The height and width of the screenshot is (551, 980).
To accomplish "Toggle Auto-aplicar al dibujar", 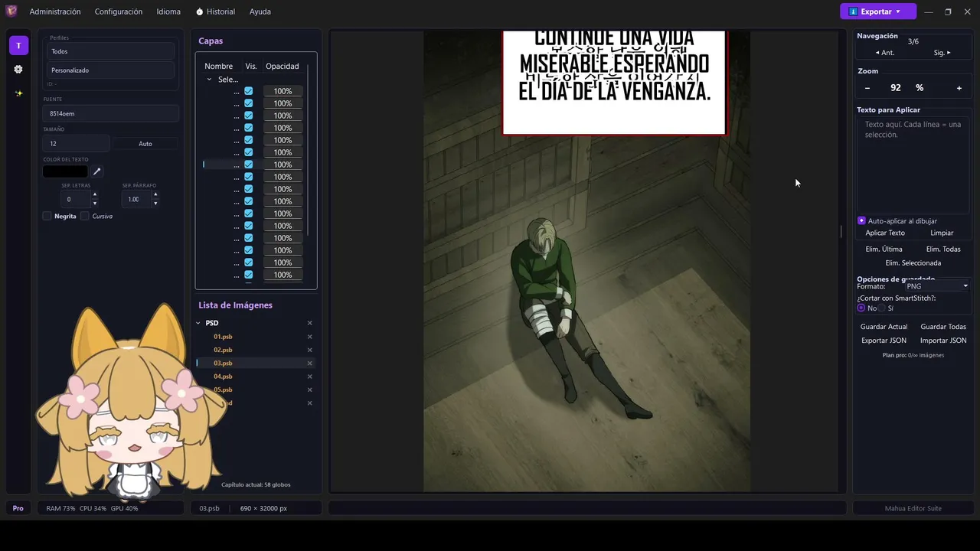I will tap(861, 220).
